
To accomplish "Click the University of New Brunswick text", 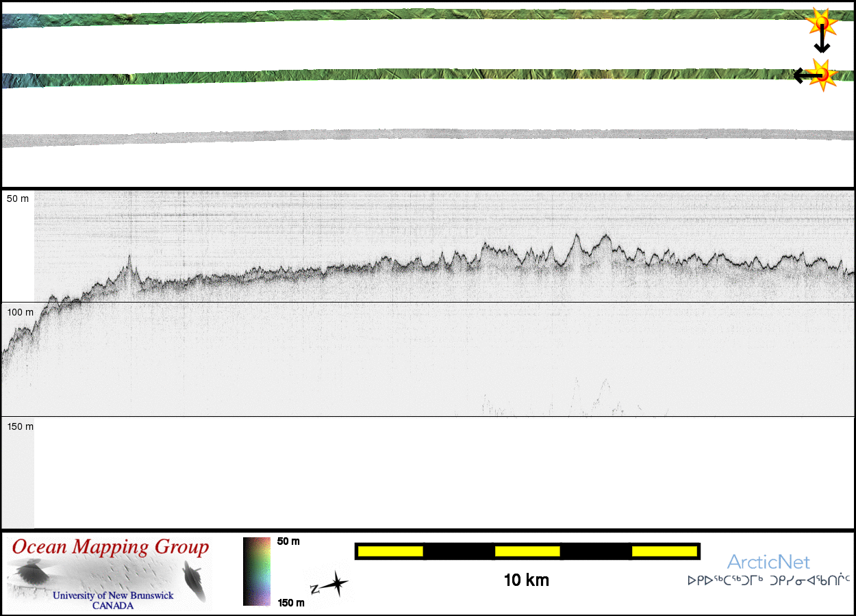I will [x=113, y=595].
